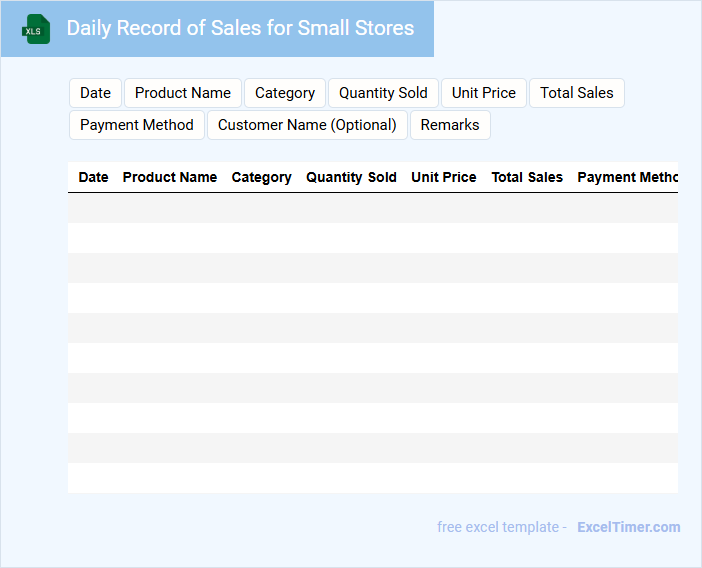Click the Payment Method tag

coord(137,125)
